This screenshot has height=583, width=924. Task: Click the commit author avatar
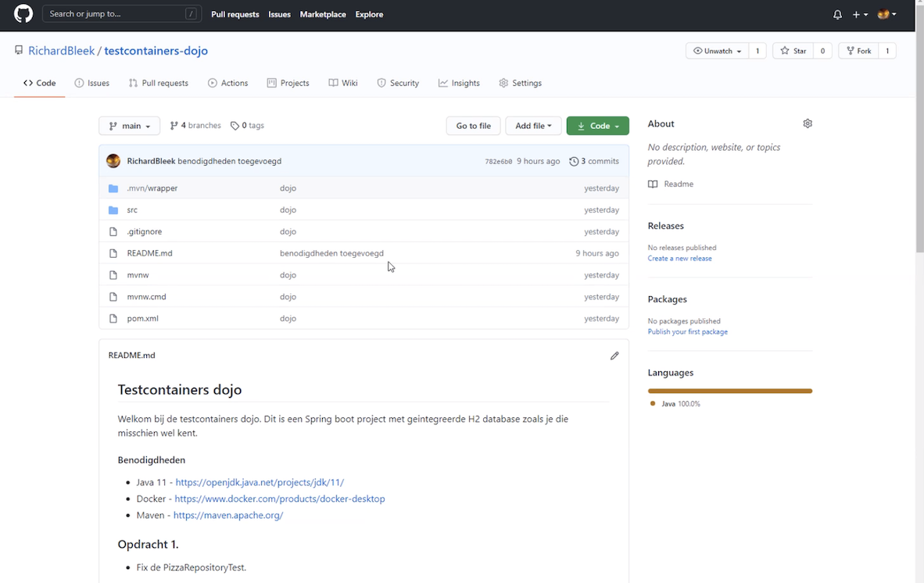pyautogui.click(x=113, y=161)
